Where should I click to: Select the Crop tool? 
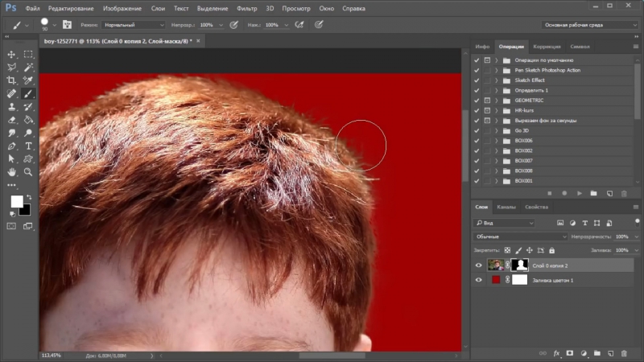12,80
